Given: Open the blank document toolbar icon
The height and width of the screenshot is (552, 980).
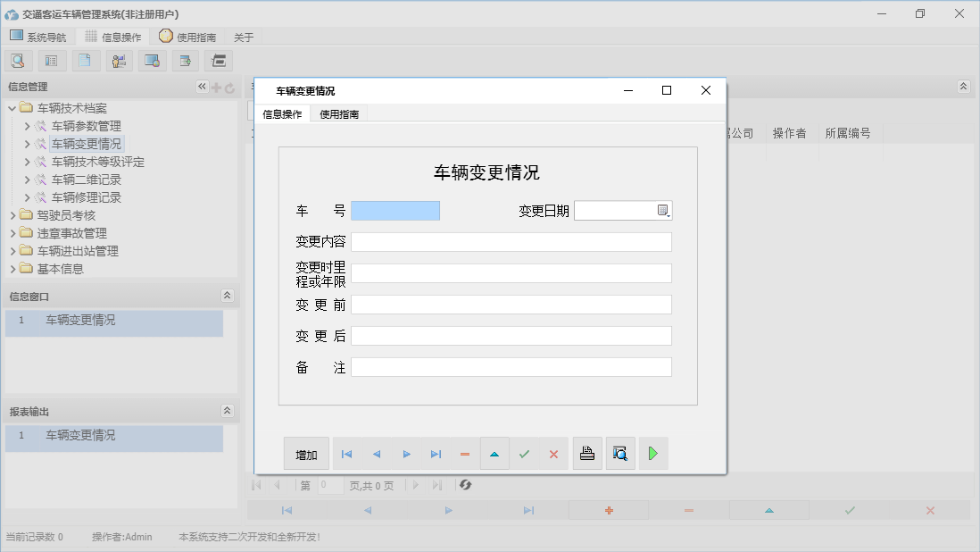Looking at the screenshot, I should click(x=84, y=61).
